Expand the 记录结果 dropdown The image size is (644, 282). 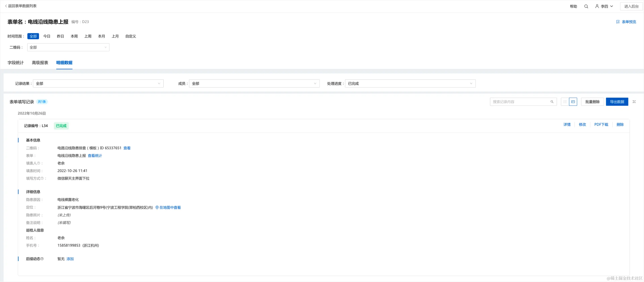point(98,84)
